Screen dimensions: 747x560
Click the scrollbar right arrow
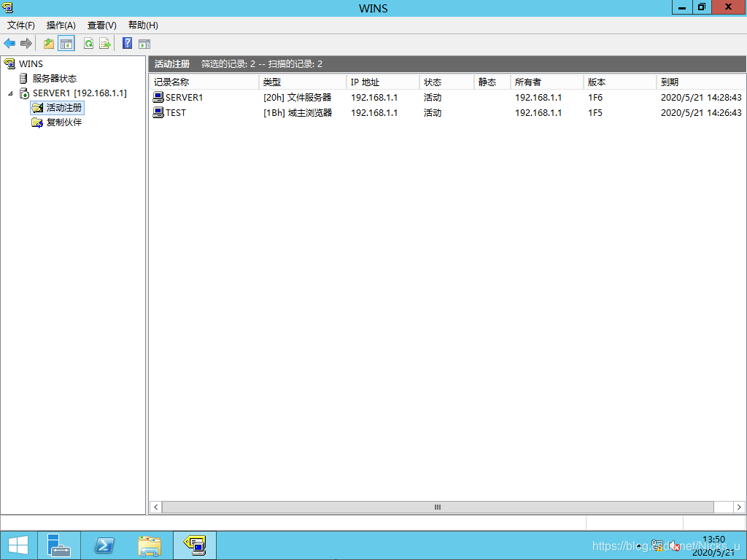(x=740, y=507)
